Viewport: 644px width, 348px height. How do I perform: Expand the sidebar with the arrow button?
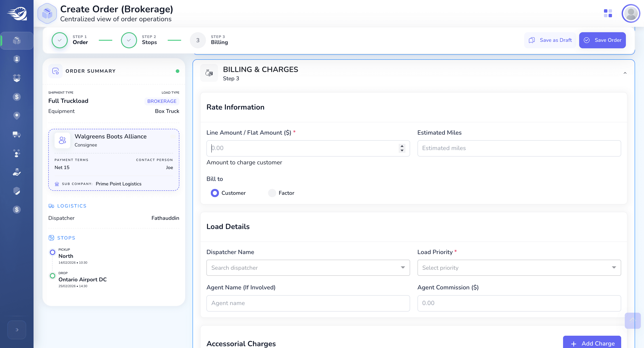tap(17, 330)
